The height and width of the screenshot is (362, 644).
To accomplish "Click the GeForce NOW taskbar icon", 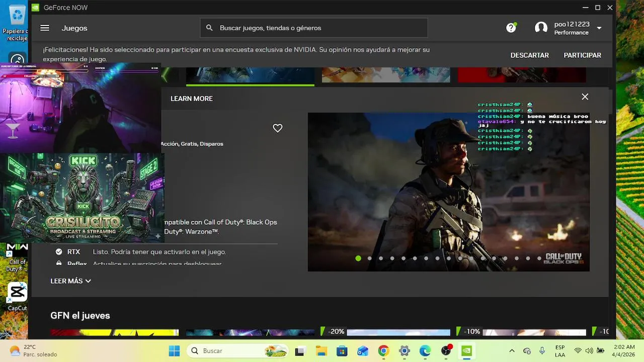I will (x=467, y=351).
